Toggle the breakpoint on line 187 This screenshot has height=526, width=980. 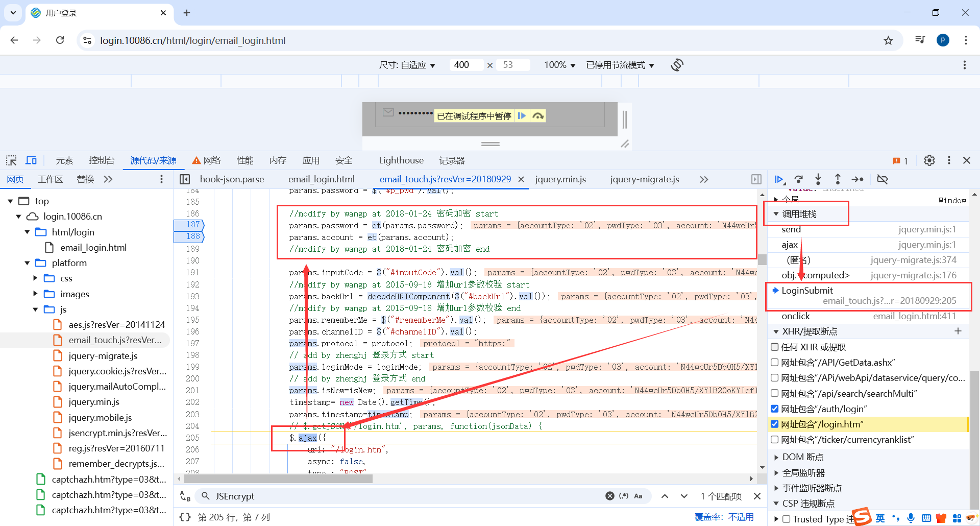(189, 225)
